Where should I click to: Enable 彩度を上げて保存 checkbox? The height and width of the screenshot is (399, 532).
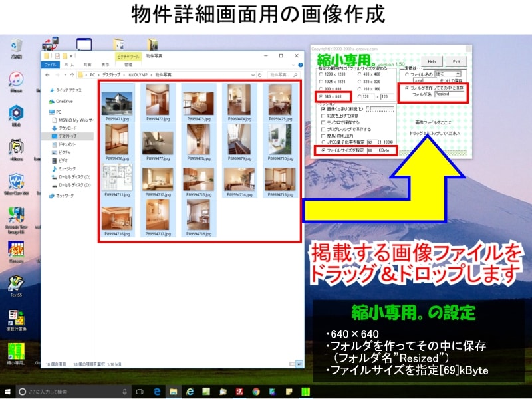pyautogui.click(x=323, y=116)
